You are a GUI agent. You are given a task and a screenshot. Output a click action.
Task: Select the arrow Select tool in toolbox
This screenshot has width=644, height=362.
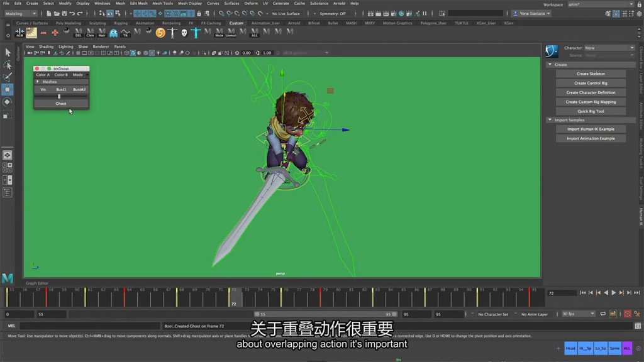[x=8, y=52]
